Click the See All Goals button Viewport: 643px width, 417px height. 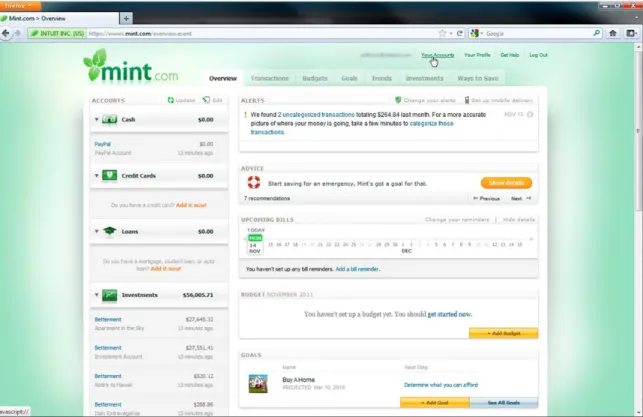[504, 403]
